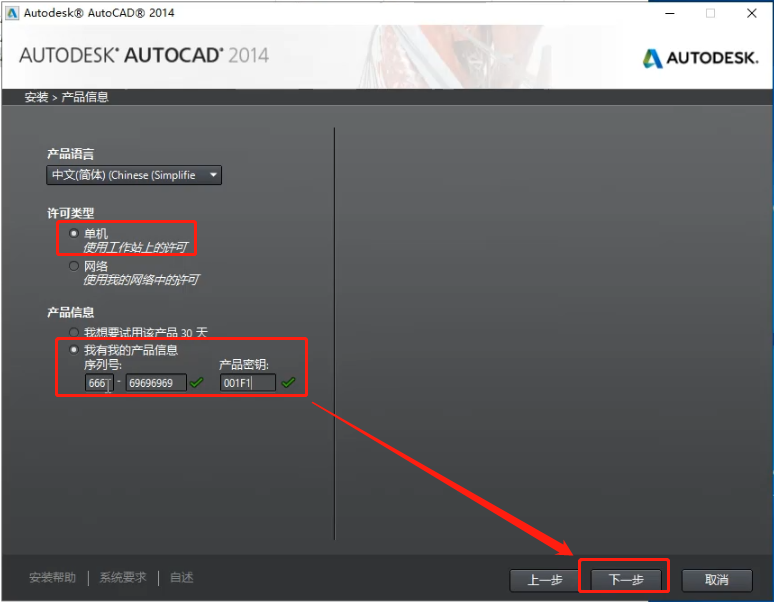Click the 使用工作站上的许可 description text
This screenshot has width=774, height=602.
pyautogui.click(x=135, y=247)
